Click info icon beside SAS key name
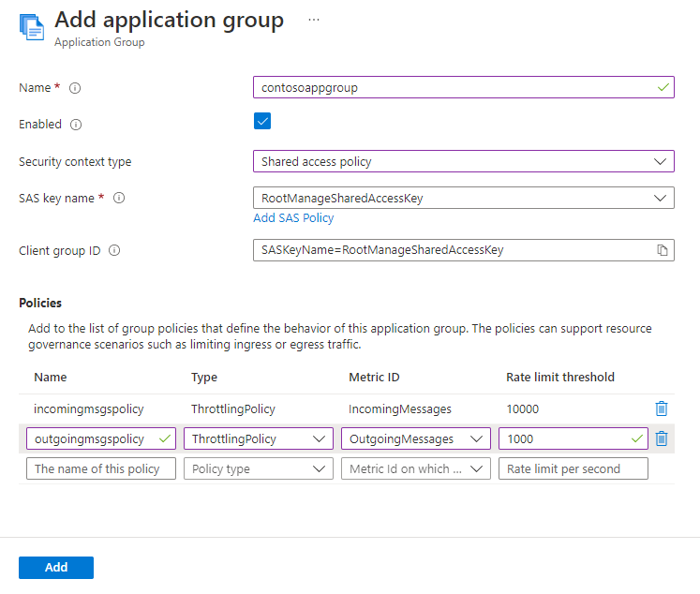Viewport: 700px width, 594px height. click(119, 198)
